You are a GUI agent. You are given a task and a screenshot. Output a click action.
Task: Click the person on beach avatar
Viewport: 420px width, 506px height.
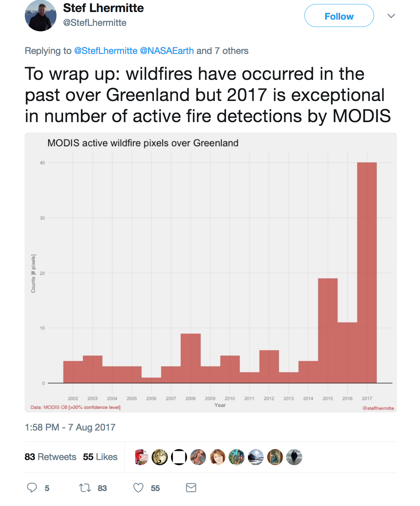point(294,457)
